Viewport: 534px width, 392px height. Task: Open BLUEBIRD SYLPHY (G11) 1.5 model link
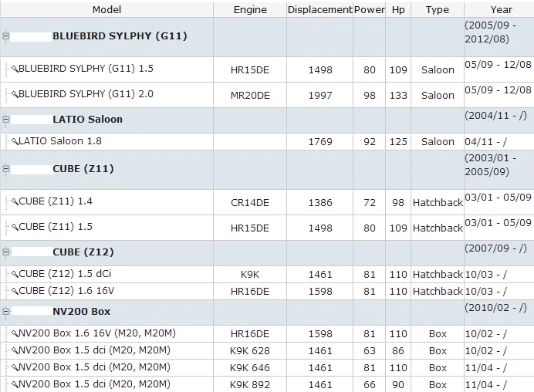point(86,69)
